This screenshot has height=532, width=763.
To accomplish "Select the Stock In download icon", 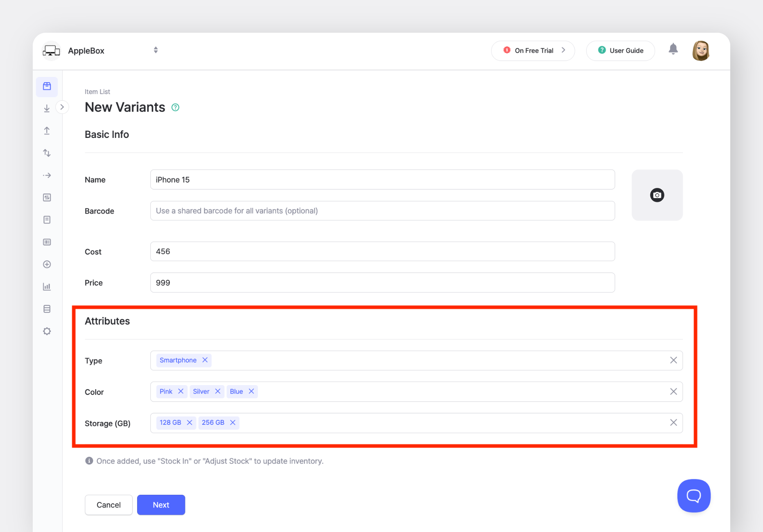I will click(47, 108).
